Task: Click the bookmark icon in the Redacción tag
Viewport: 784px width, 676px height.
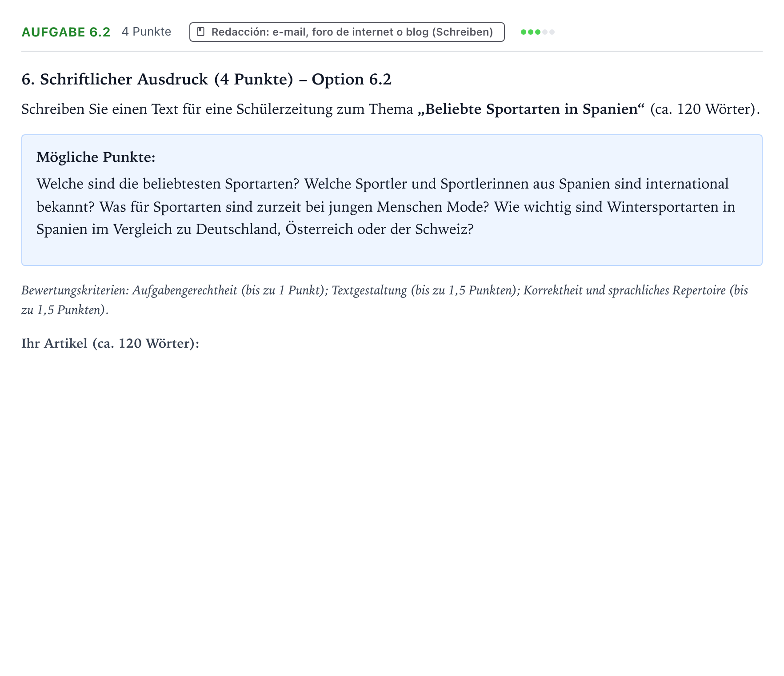Action: click(201, 32)
